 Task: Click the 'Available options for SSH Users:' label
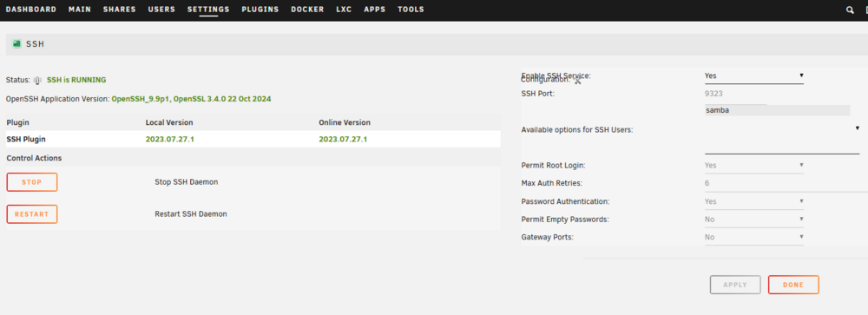coord(577,129)
